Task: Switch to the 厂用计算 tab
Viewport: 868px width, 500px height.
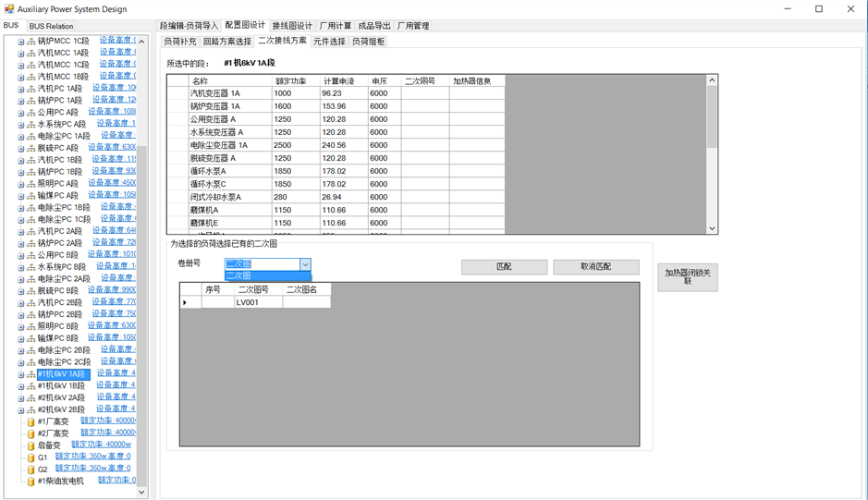Action: [336, 26]
